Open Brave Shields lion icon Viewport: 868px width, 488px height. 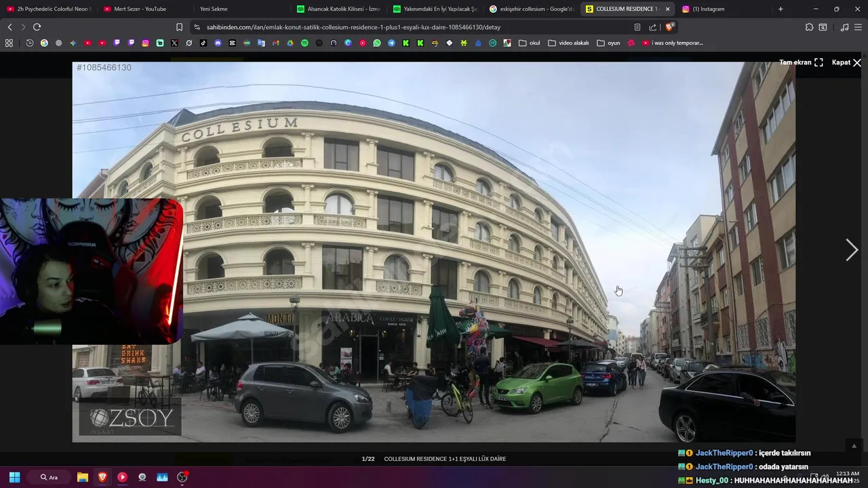pos(669,27)
